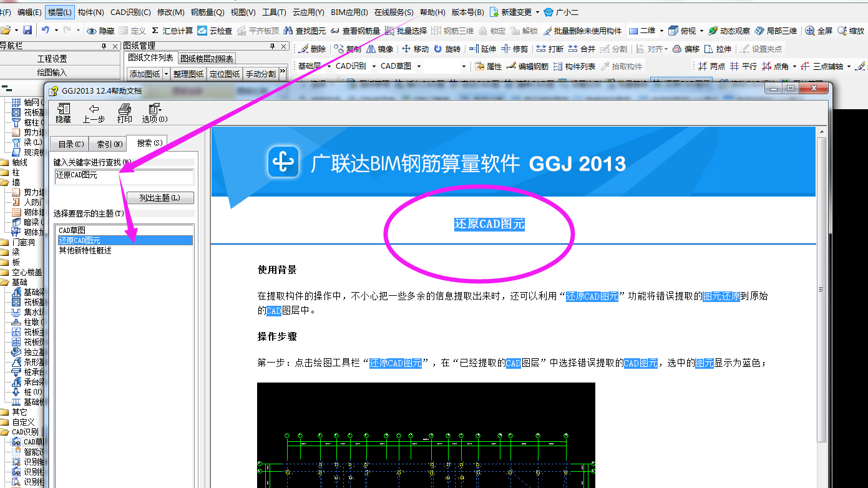
Task: Select 延伸 extend tool
Action: click(482, 49)
